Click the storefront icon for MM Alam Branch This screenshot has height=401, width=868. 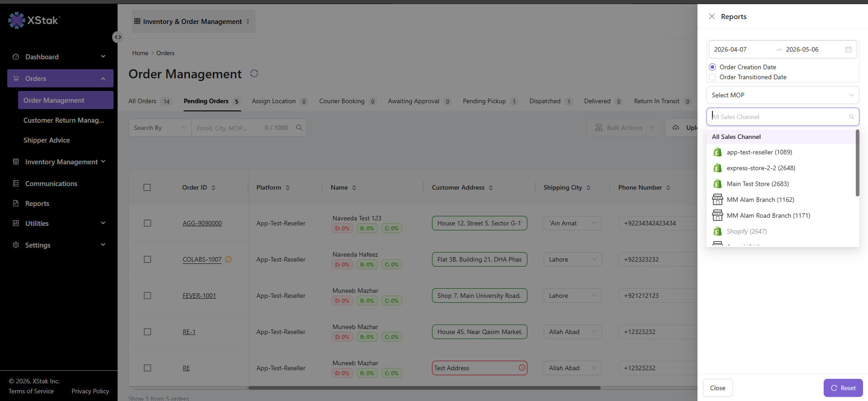click(717, 200)
